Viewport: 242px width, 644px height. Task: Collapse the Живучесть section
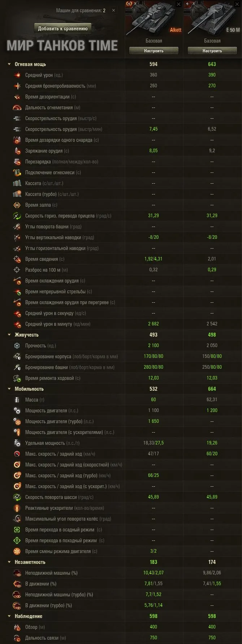(x=9, y=335)
